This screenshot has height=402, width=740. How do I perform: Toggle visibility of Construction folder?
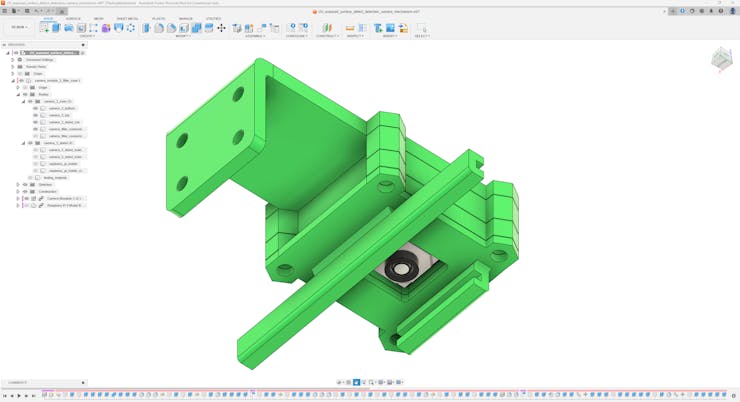(25, 192)
